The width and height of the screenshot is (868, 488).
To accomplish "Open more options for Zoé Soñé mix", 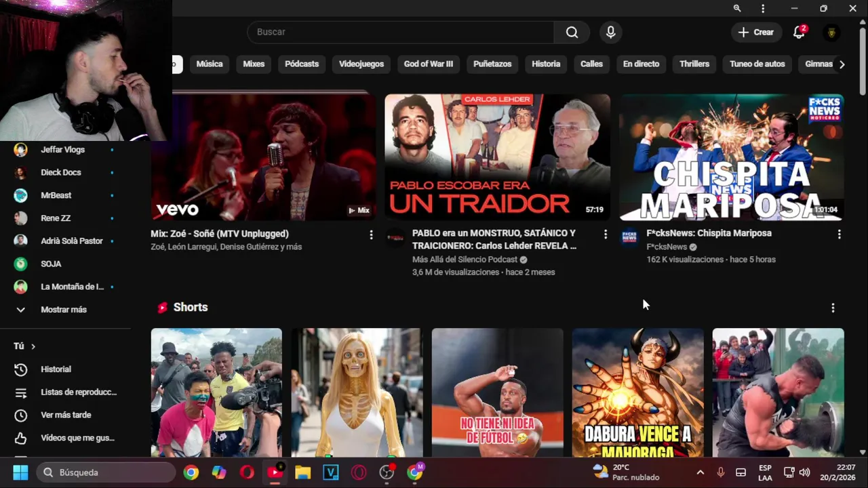I will 371,235.
